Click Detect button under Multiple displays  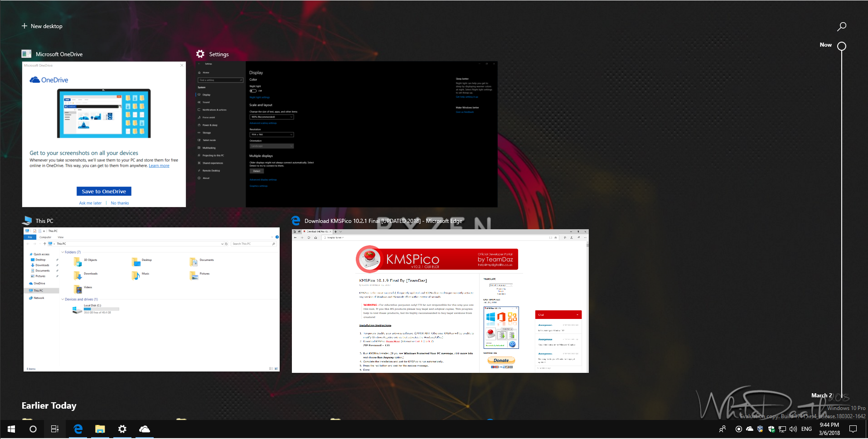pyautogui.click(x=257, y=171)
